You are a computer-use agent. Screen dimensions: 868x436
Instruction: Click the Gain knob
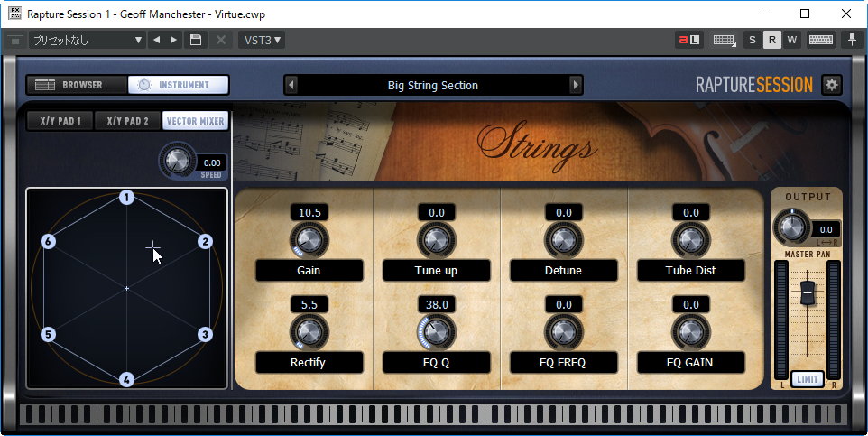(x=309, y=240)
